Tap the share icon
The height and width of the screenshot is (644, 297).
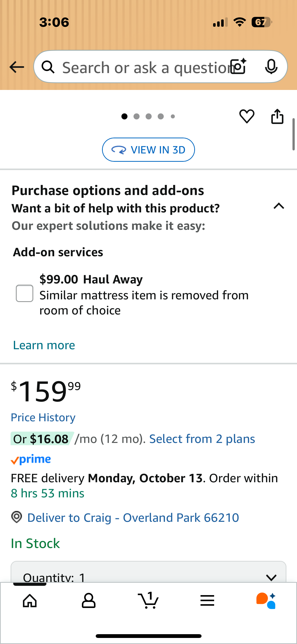[x=277, y=116]
